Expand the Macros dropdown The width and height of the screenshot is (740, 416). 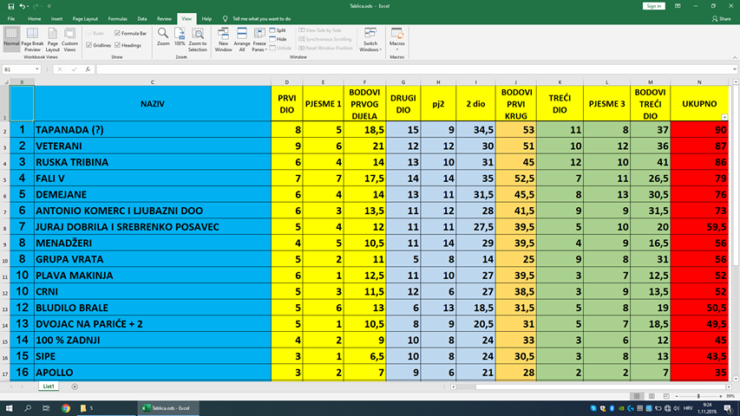397,39
